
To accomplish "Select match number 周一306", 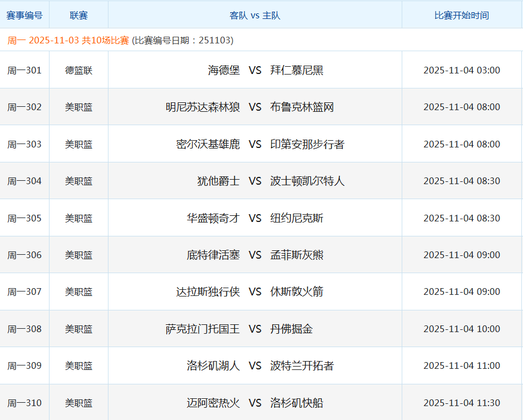I will pos(24,255).
